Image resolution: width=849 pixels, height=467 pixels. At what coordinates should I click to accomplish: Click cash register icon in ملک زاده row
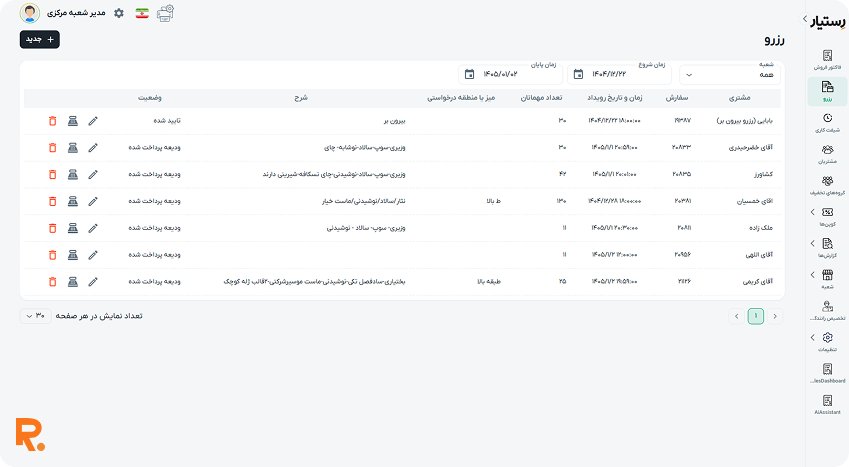pyautogui.click(x=73, y=228)
